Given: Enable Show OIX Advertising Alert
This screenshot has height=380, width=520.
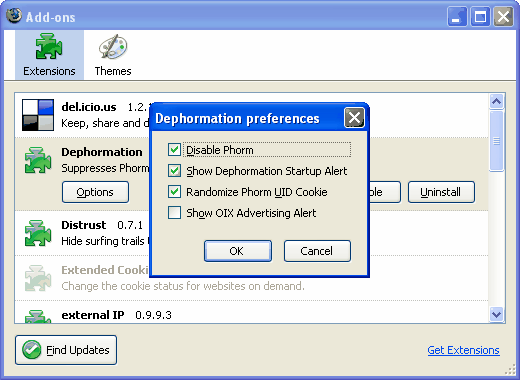Looking at the screenshot, I should click(x=174, y=213).
